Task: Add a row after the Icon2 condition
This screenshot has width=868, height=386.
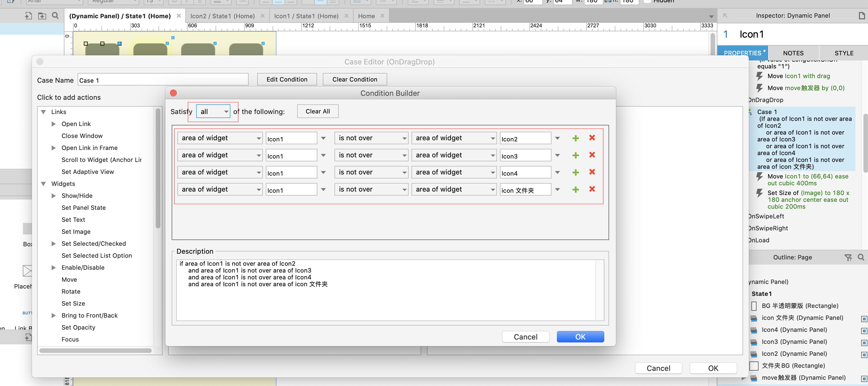Action: click(x=575, y=138)
